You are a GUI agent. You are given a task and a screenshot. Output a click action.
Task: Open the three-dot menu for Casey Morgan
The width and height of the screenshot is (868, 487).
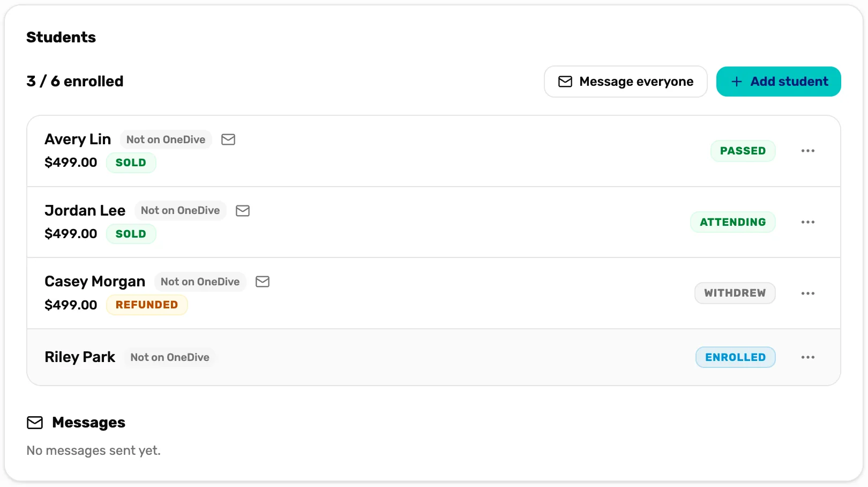pyautogui.click(x=808, y=293)
